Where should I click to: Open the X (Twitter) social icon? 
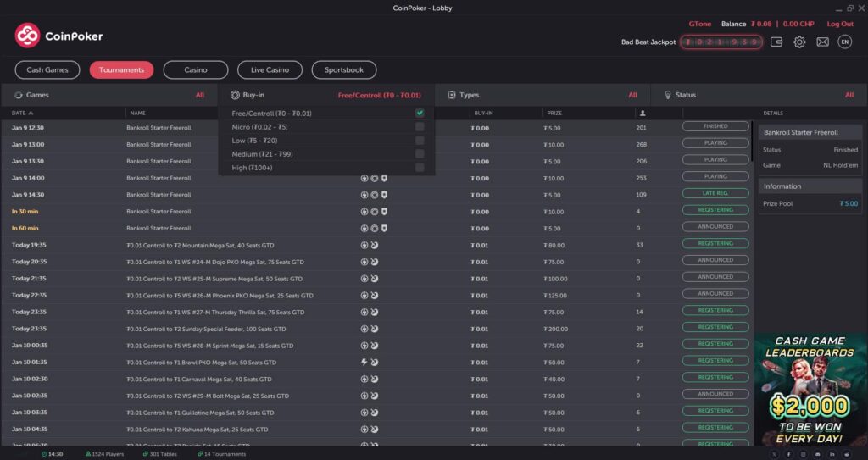pyautogui.click(x=775, y=454)
